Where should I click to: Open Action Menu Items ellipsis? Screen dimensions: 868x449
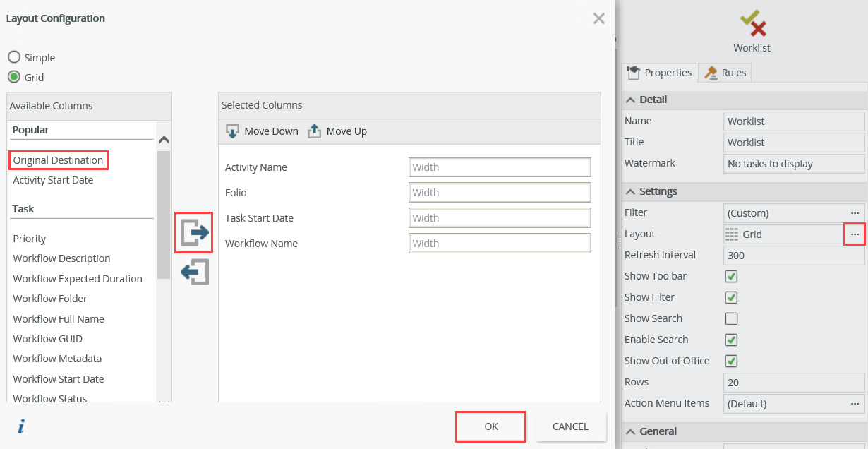pos(855,403)
